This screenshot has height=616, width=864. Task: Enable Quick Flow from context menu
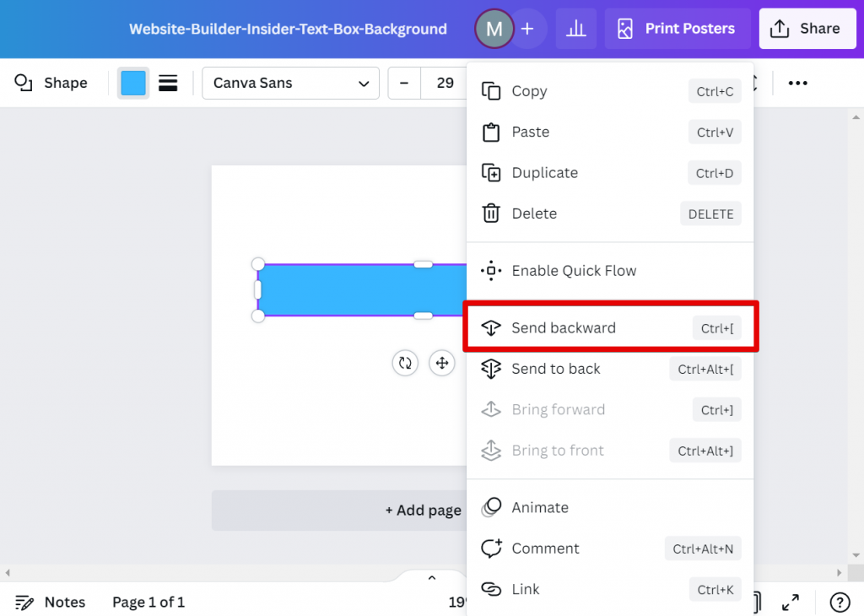point(574,271)
